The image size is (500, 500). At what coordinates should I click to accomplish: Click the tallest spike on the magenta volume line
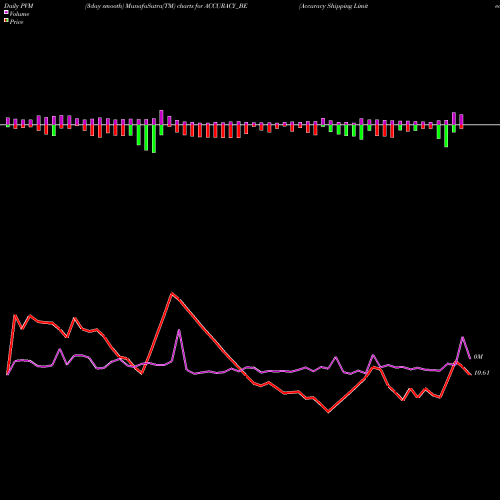click(x=179, y=330)
